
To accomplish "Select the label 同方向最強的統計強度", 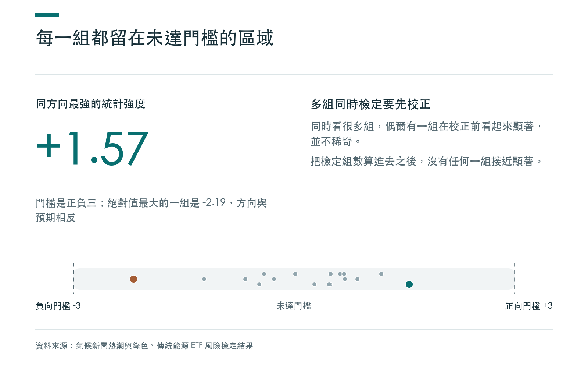I will [90, 104].
